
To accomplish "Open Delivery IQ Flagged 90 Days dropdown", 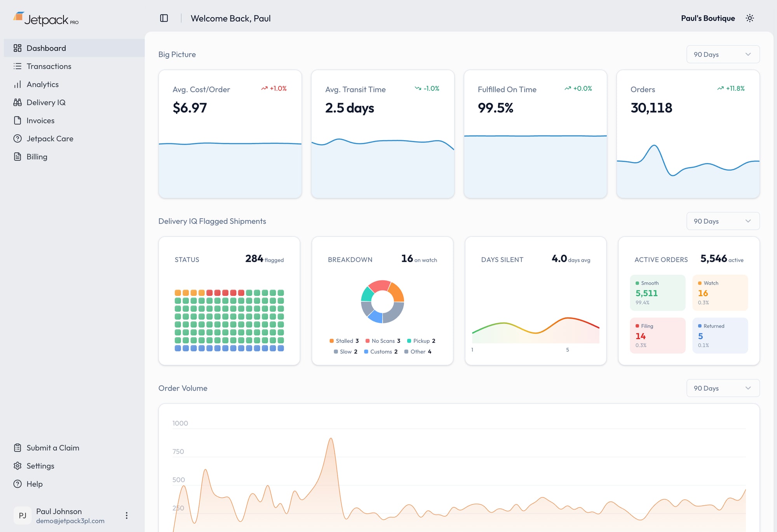I will coord(723,221).
